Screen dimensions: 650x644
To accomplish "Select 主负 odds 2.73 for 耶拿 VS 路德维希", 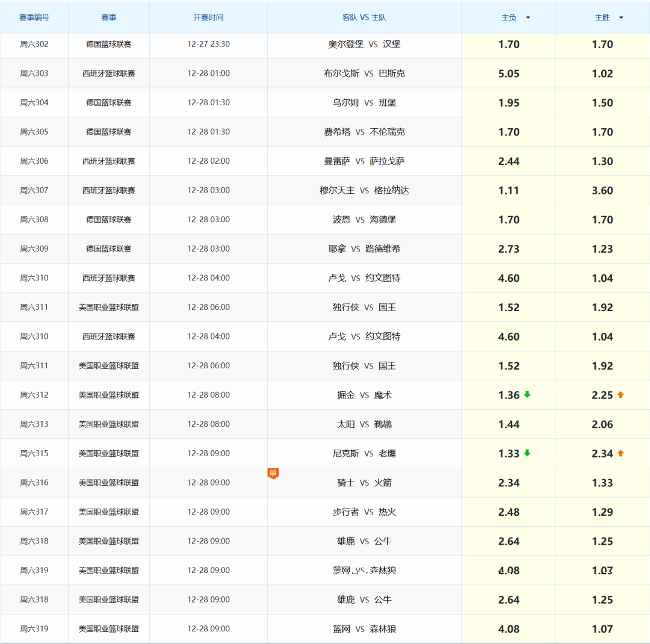I will 509,249.
